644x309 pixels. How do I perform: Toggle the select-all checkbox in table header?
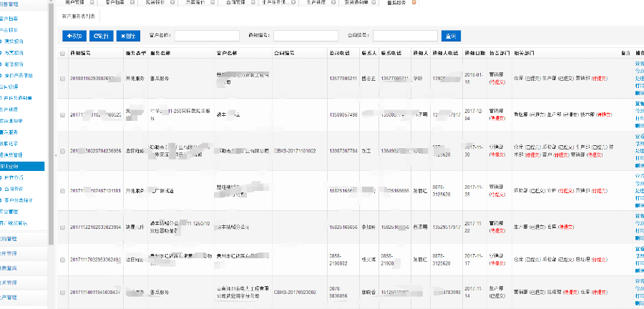coord(62,54)
